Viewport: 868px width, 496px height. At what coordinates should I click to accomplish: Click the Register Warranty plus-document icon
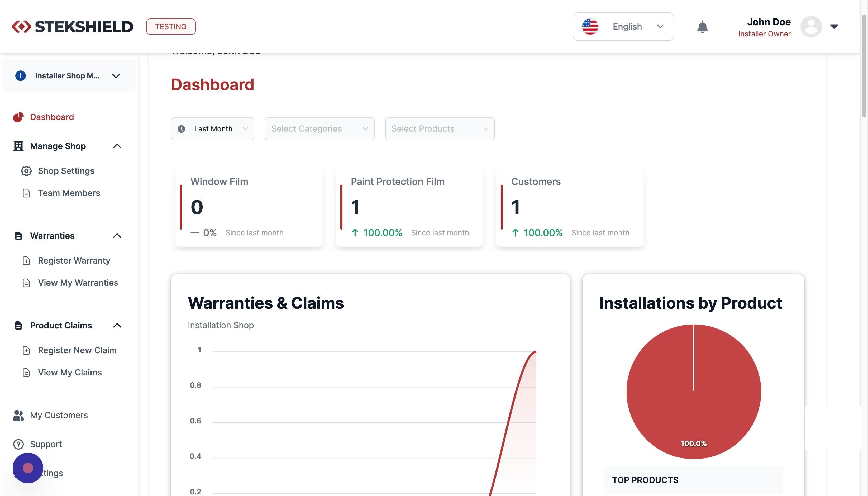pos(26,261)
